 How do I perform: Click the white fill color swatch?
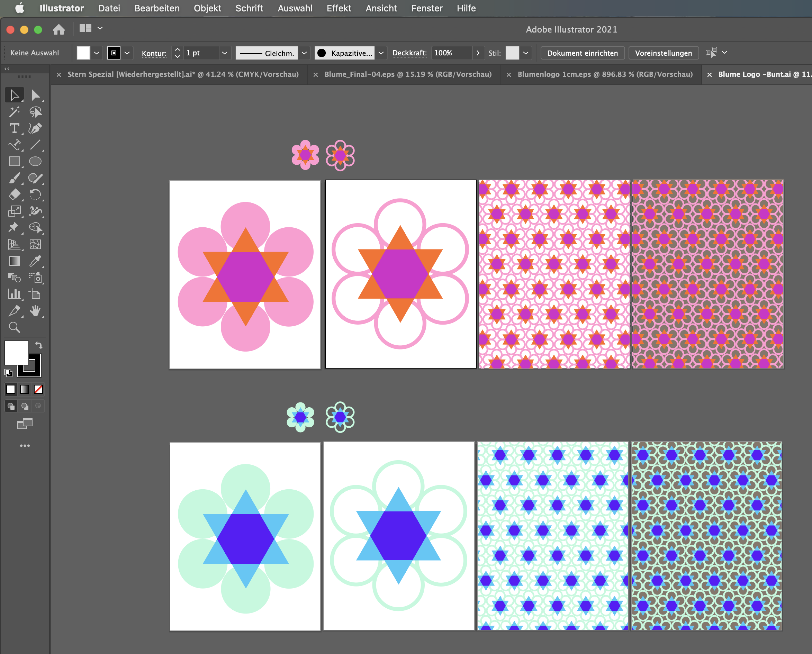tap(17, 353)
